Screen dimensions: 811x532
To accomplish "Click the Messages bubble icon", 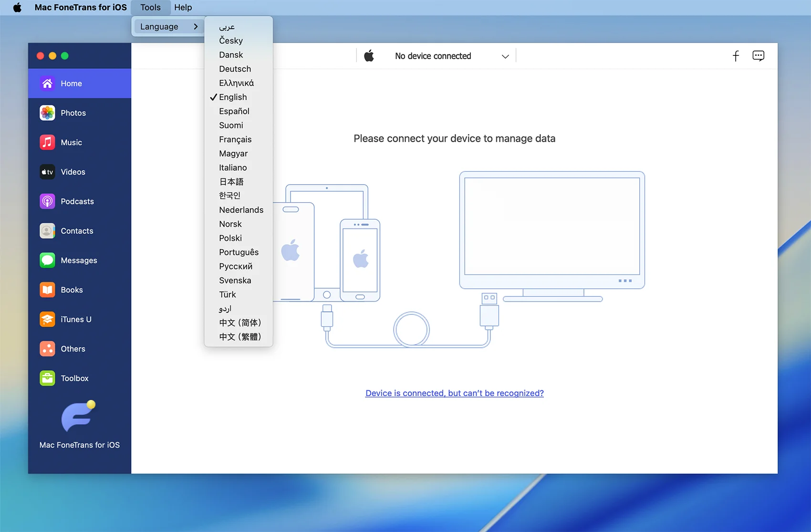I will coord(47,261).
